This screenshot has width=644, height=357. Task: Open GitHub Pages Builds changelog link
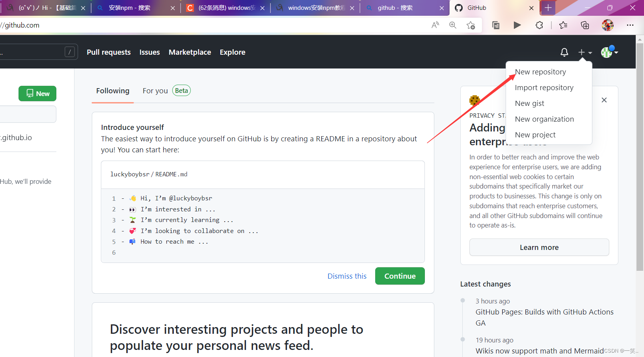pos(545,317)
